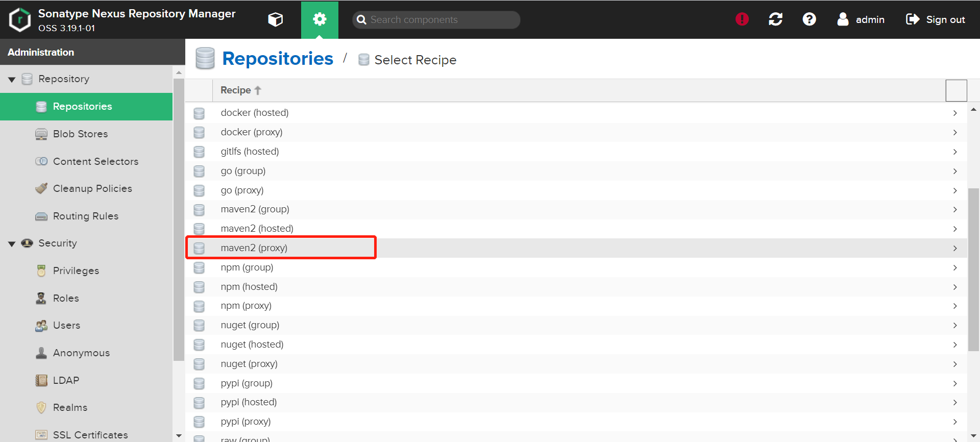
Task: Click database icon of nuget (proxy) row
Action: [199, 364]
